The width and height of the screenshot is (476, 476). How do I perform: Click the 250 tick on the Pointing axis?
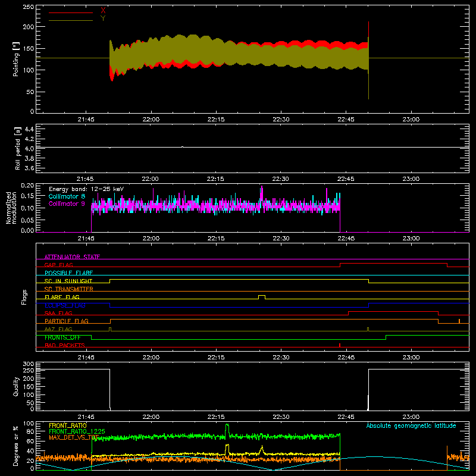[x=28, y=7]
